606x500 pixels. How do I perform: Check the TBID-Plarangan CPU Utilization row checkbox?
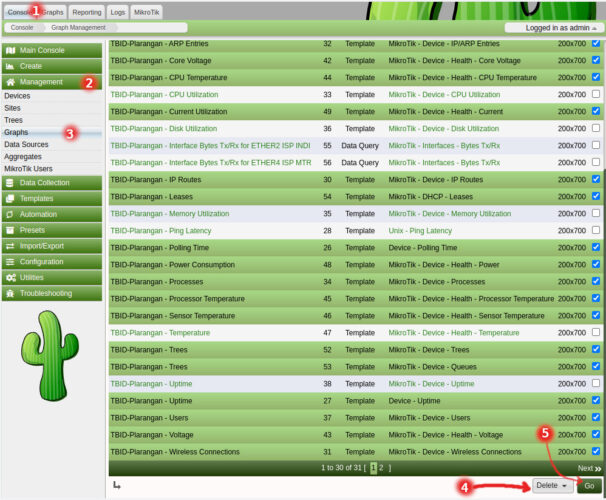tap(596, 94)
